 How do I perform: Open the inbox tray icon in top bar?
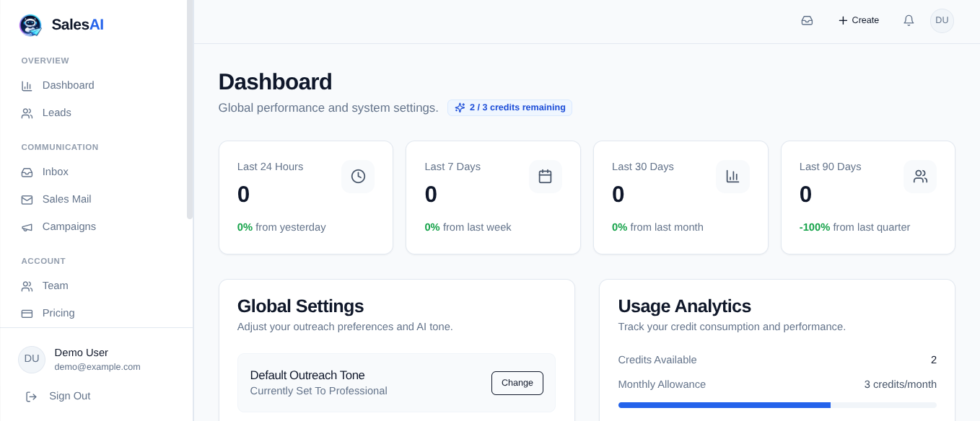(807, 20)
